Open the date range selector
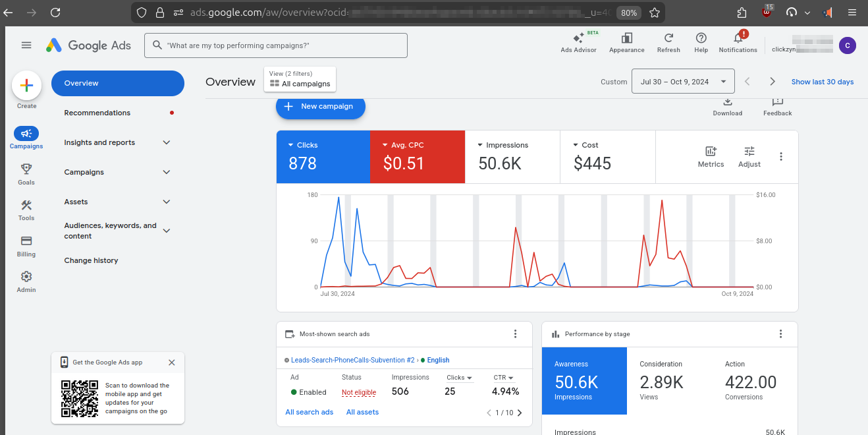Viewport: 868px width, 435px height. coord(683,81)
